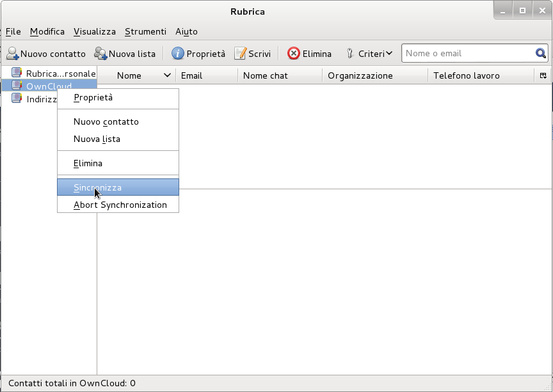553x392 pixels.
Task: Click the magnifier search icon
Action: (541, 54)
